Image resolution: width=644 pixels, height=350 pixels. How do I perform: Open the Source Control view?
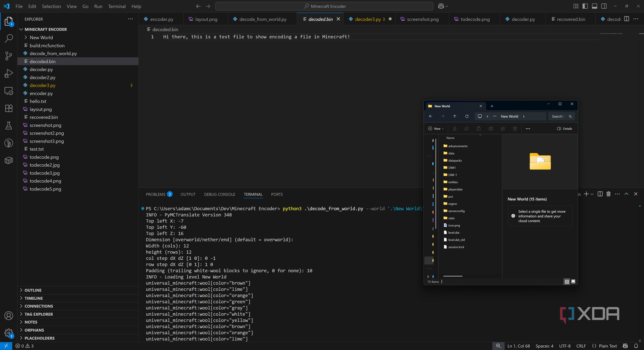coord(9,56)
